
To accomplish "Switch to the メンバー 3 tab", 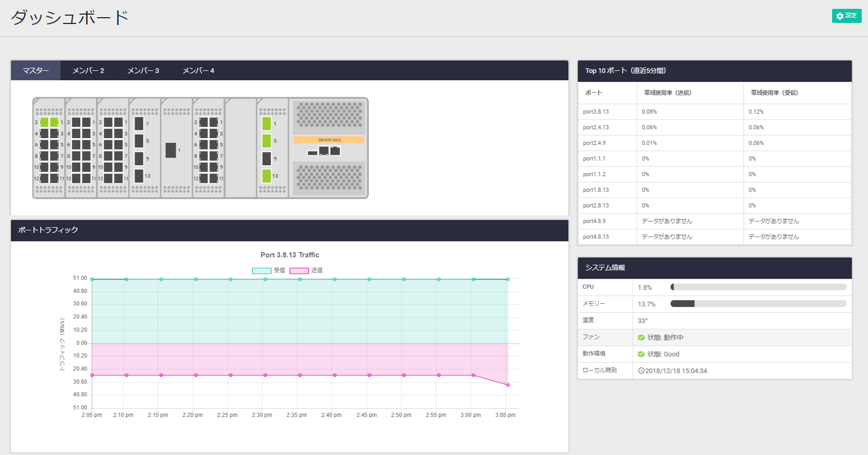I will 143,70.
